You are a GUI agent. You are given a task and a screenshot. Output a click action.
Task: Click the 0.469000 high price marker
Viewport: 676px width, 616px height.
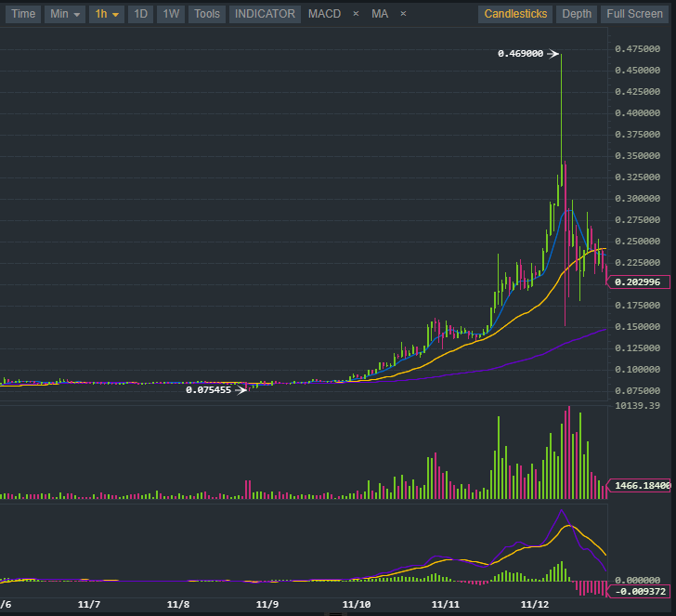pyautogui.click(x=520, y=54)
